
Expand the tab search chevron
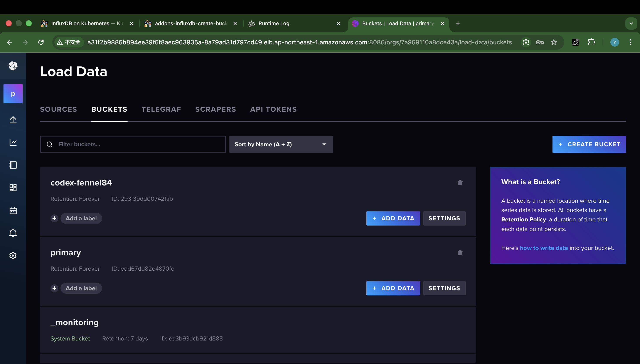[x=631, y=24]
